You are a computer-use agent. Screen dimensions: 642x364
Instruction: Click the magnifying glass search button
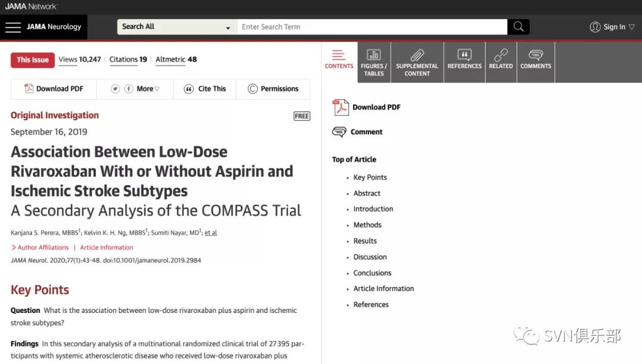coord(518,27)
